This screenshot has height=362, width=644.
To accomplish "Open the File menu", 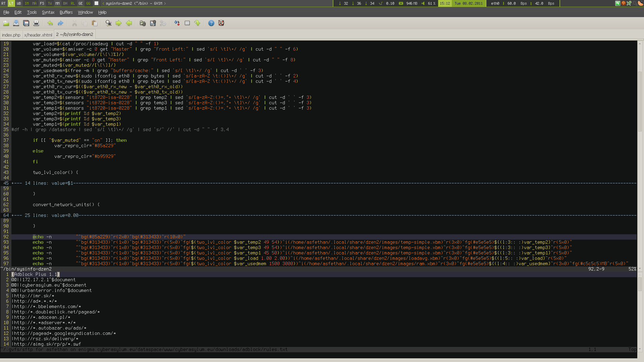I will coord(6,12).
